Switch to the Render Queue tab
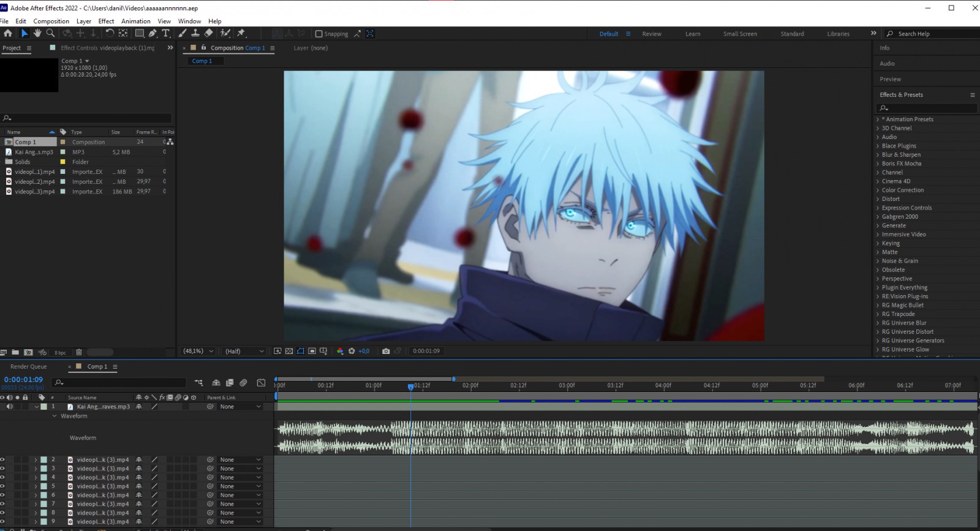The image size is (980, 531). pyautogui.click(x=28, y=366)
